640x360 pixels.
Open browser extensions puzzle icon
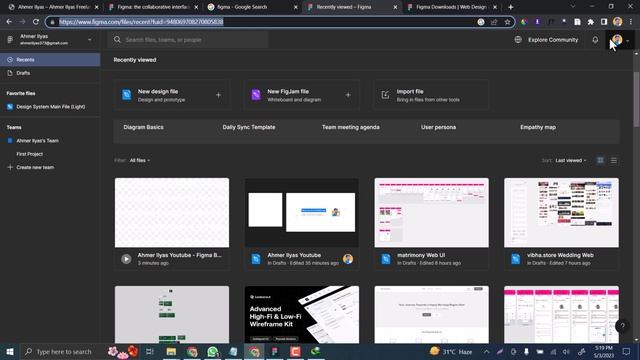[591, 22]
